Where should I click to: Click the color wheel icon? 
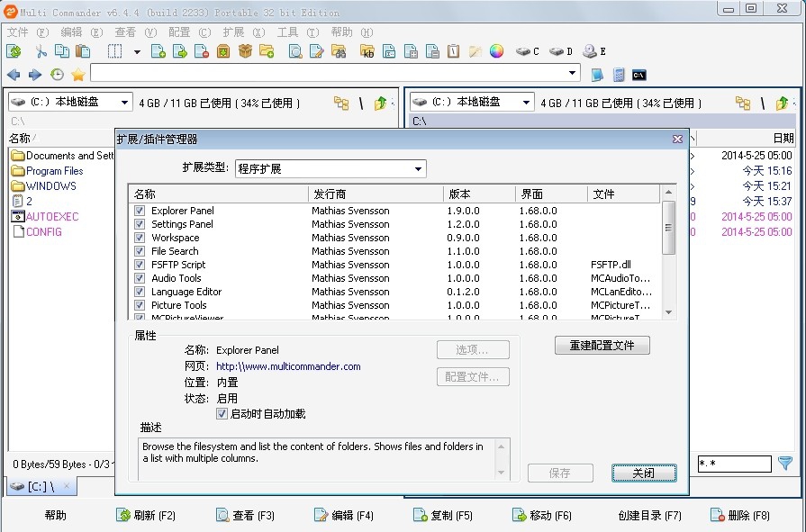tap(496, 51)
